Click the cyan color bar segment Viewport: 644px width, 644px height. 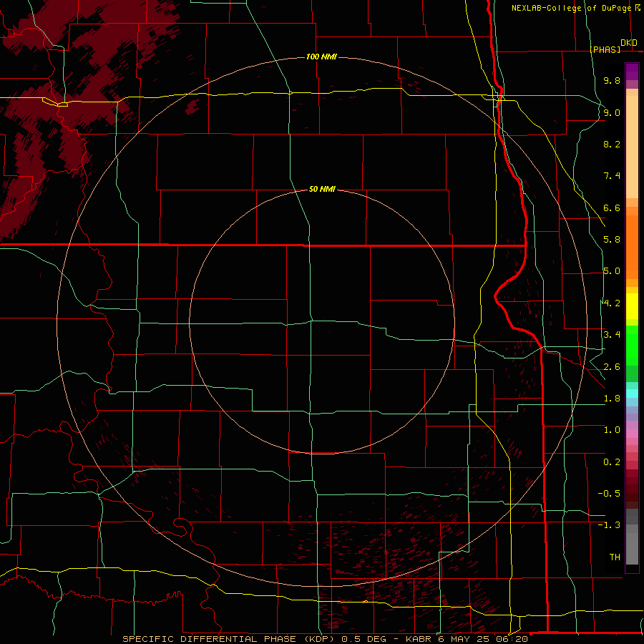pyautogui.click(x=632, y=394)
